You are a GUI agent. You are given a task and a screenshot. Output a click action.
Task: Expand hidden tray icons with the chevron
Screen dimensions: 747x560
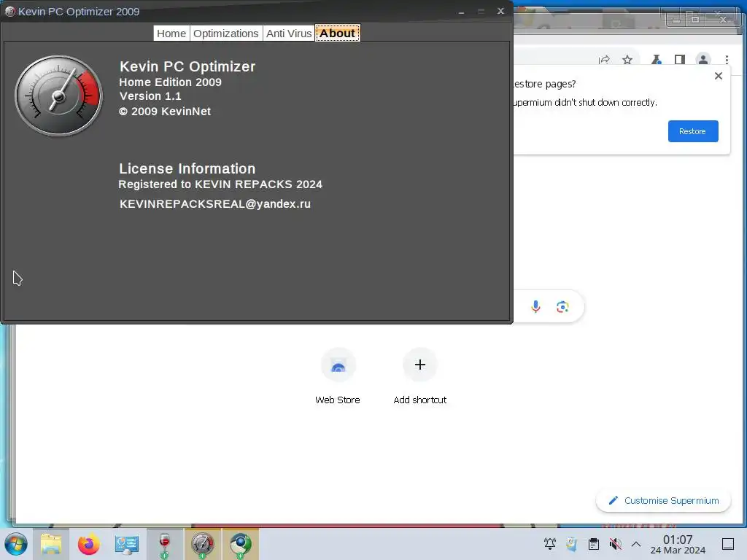click(636, 544)
